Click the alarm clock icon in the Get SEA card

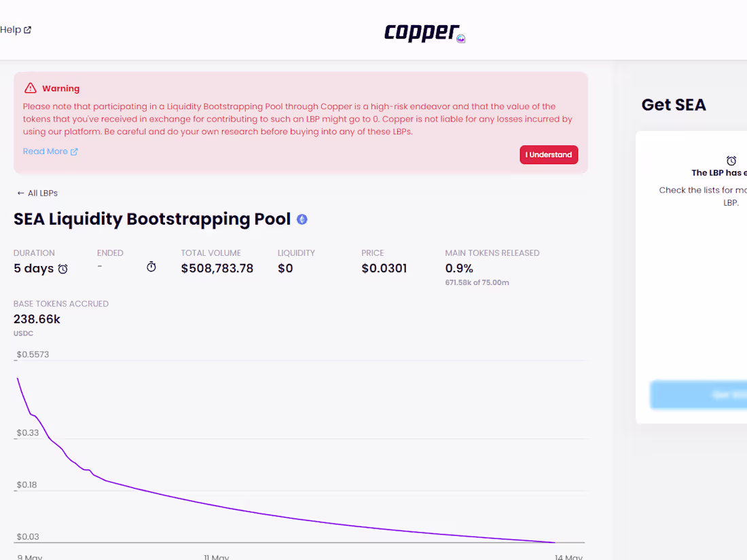coord(731,160)
